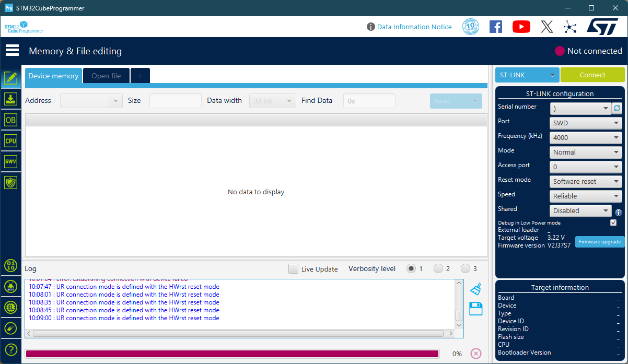Viewport: 628px width, 364px height.
Task: Open the CPU panel icon
Action: click(10, 140)
